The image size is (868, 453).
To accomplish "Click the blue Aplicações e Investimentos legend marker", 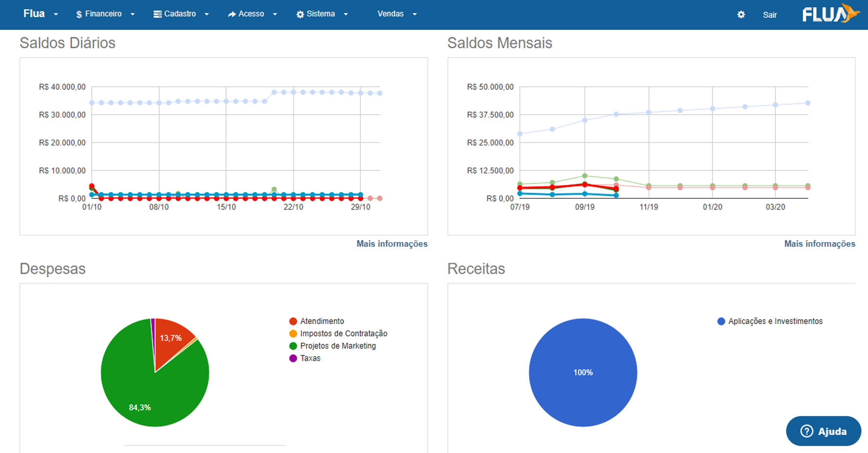I will click(721, 321).
